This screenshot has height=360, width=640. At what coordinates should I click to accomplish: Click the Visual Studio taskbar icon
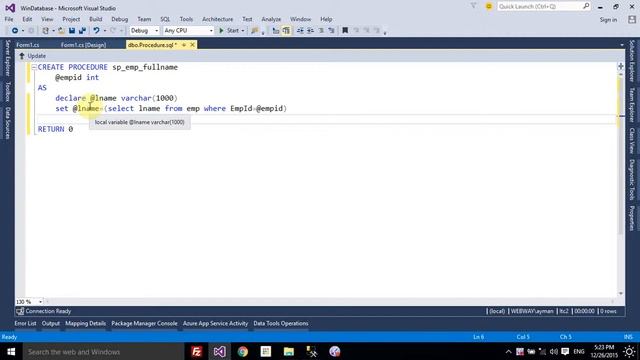click(220, 351)
